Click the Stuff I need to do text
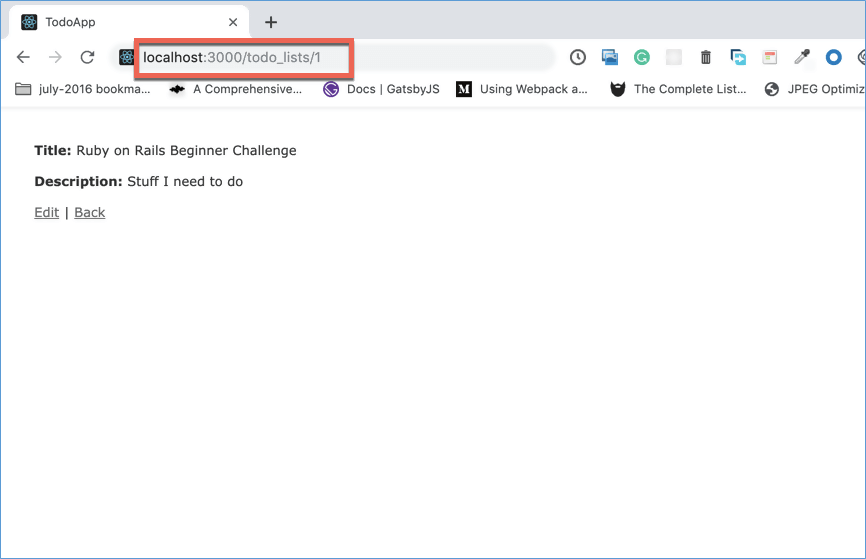Viewport: 866px width, 559px height. click(185, 182)
